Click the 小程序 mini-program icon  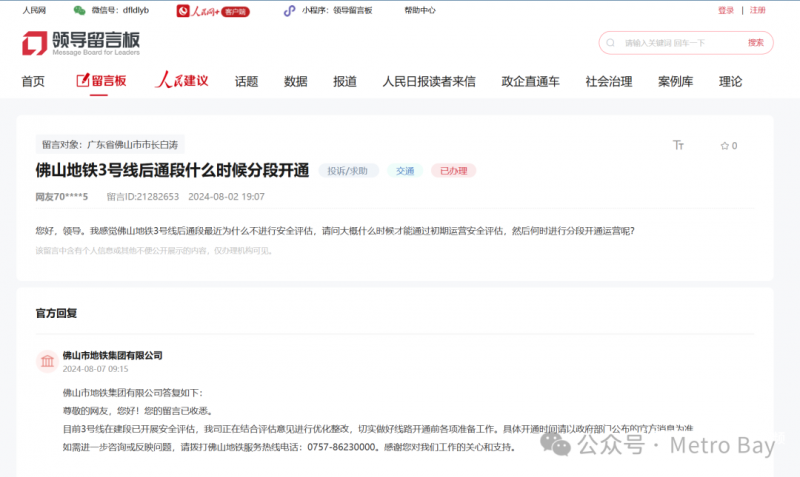coord(289,11)
